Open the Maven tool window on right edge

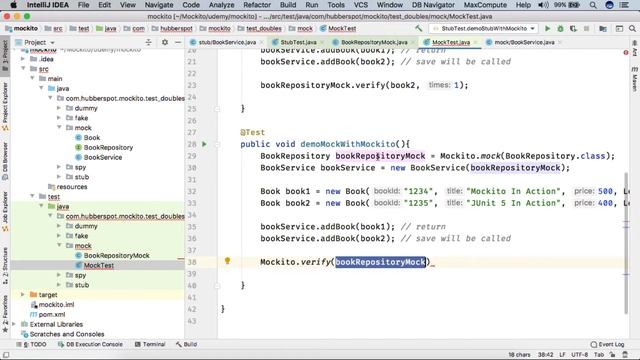tap(635, 80)
